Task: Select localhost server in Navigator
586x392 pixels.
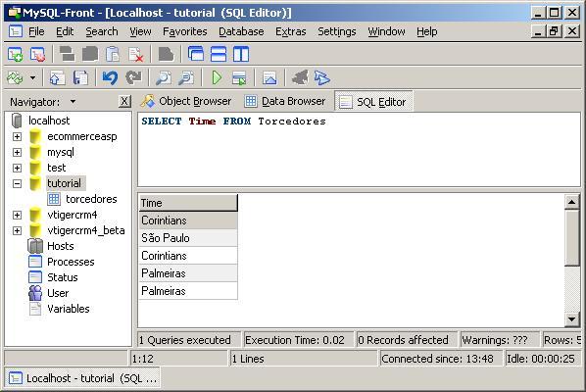Action: pos(49,121)
